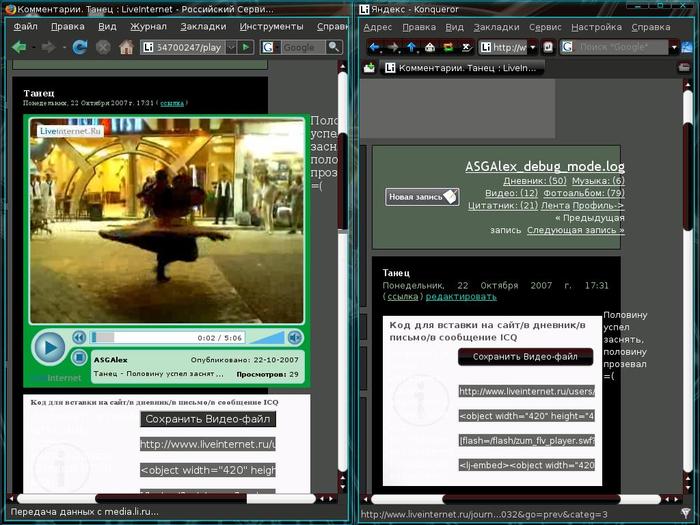Click object width embed code field in Firefox

[x=208, y=470]
